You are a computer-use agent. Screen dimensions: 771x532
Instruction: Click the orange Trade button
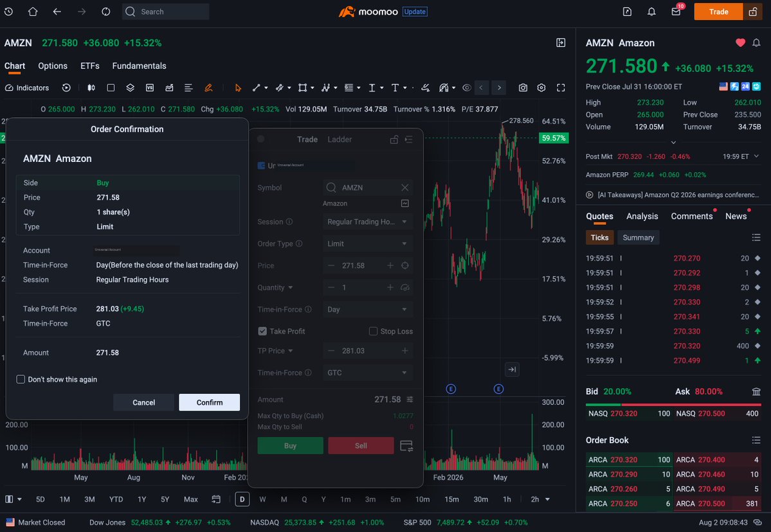[718, 12]
